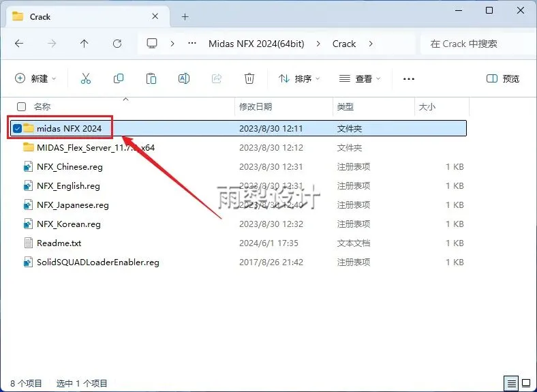Open the See more toolbar ellipsis menu
Image resolution: width=537 pixels, height=392 pixels.
pyautogui.click(x=409, y=79)
